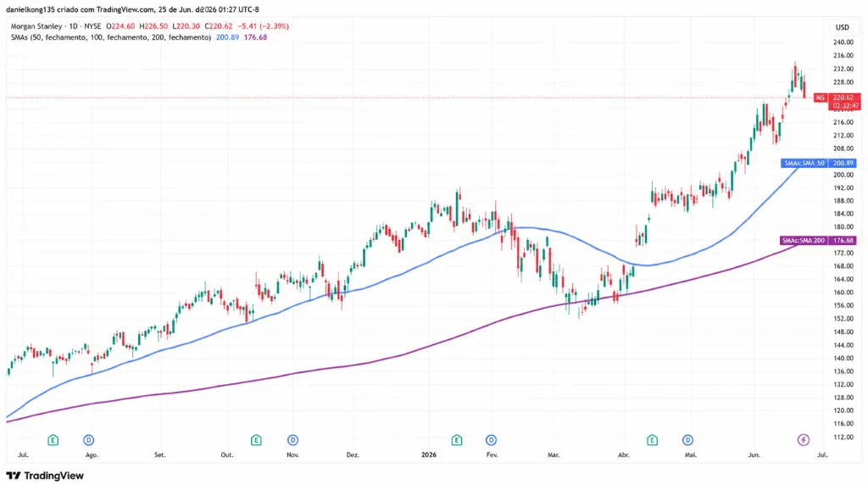Select the dividend D marker above Fev.
The width and height of the screenshot is (868, 485).
click(491, 440)
